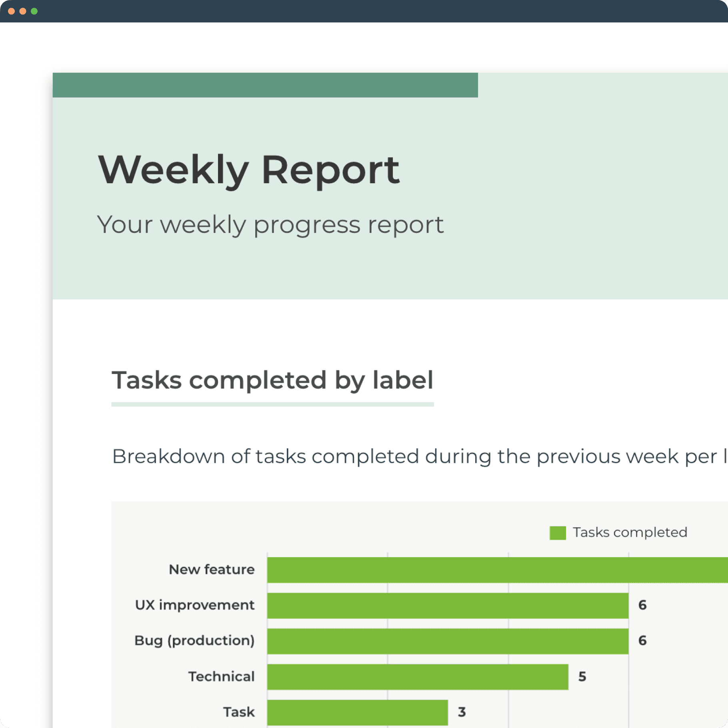Click the Tasks completed by label heading
728x728 pixels.
[272, 380]
